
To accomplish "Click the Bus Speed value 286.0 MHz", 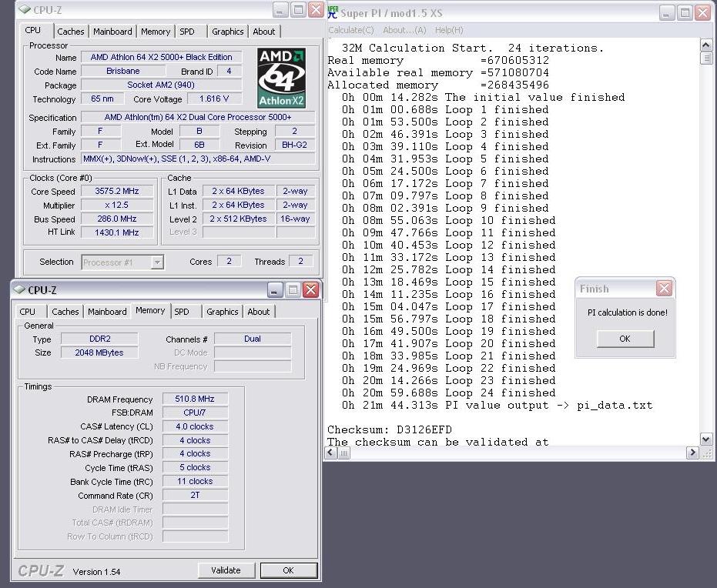I will [x=117, y=219].
